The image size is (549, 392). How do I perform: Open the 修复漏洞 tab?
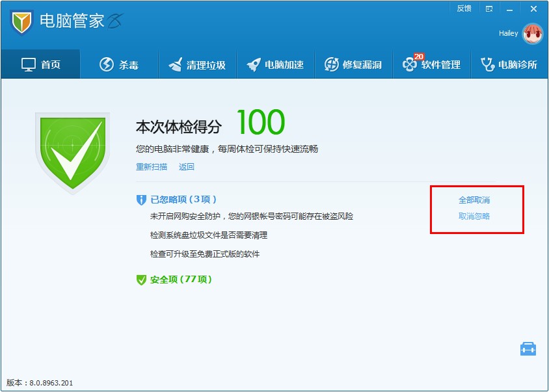(x=353, y=64)
